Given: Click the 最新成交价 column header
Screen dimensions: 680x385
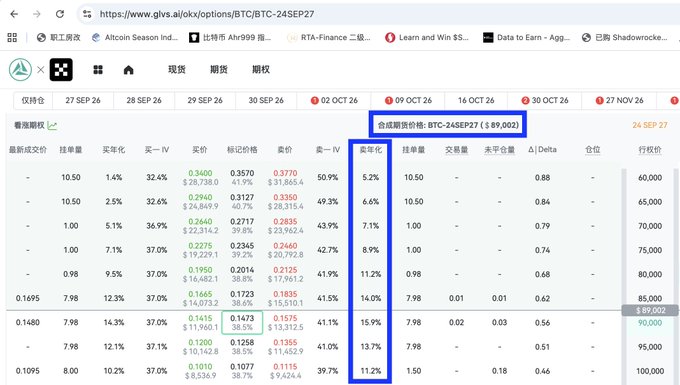Looking at the screenshot, I should tap(28, 150).
